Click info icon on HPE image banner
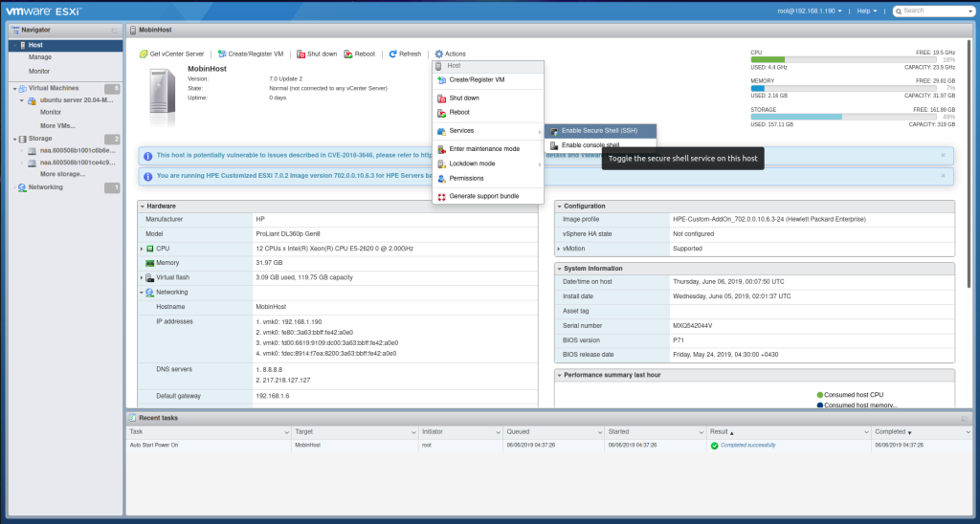This screenshot has height=524, width=980. pos(148,177)
